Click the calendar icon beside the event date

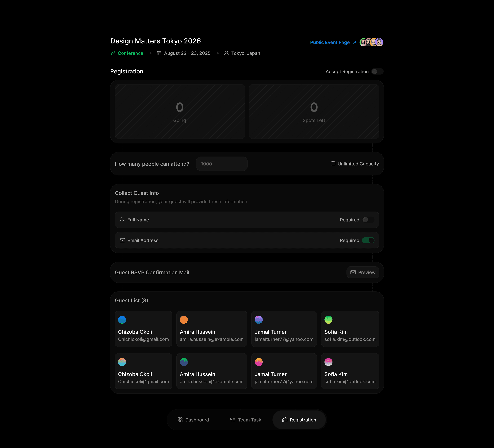(159, 53)
